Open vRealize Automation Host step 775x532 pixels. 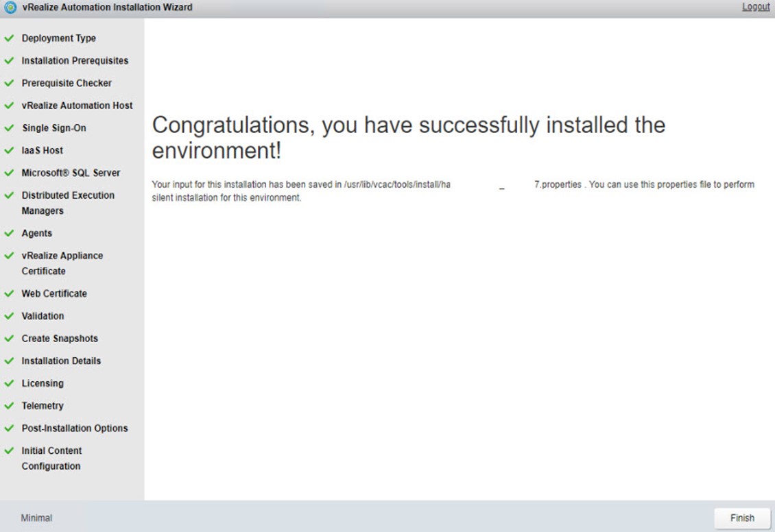click(77, 105)
